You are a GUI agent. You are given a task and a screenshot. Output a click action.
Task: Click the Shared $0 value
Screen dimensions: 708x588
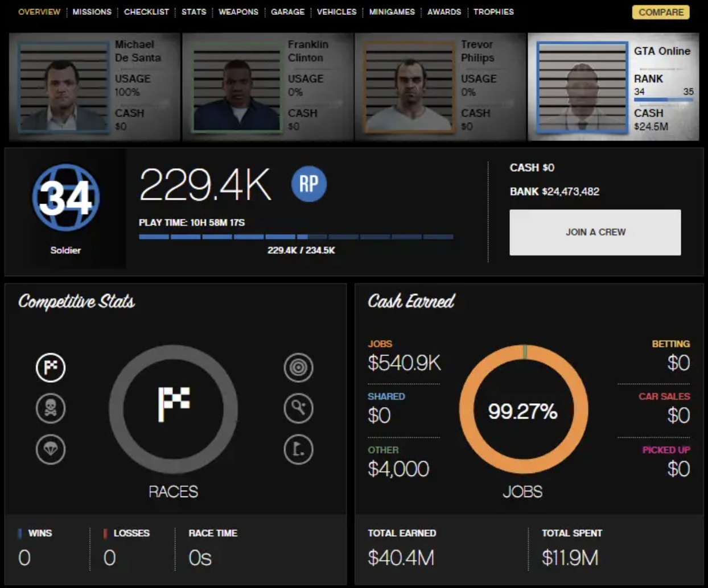pos(379,416)
